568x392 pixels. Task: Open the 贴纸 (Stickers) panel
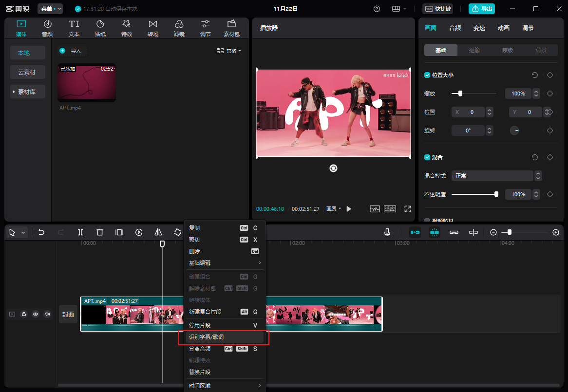pos(100,28)
